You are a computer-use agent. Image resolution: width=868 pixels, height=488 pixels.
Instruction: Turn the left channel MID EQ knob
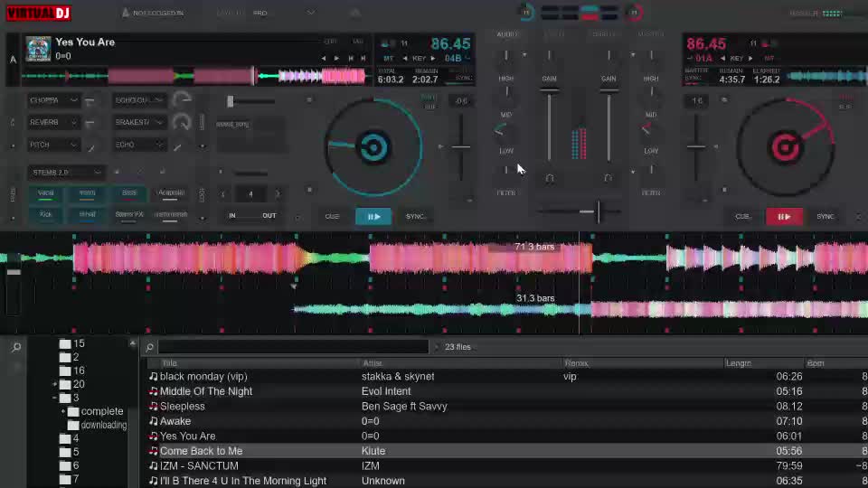(x=505, y=131)
